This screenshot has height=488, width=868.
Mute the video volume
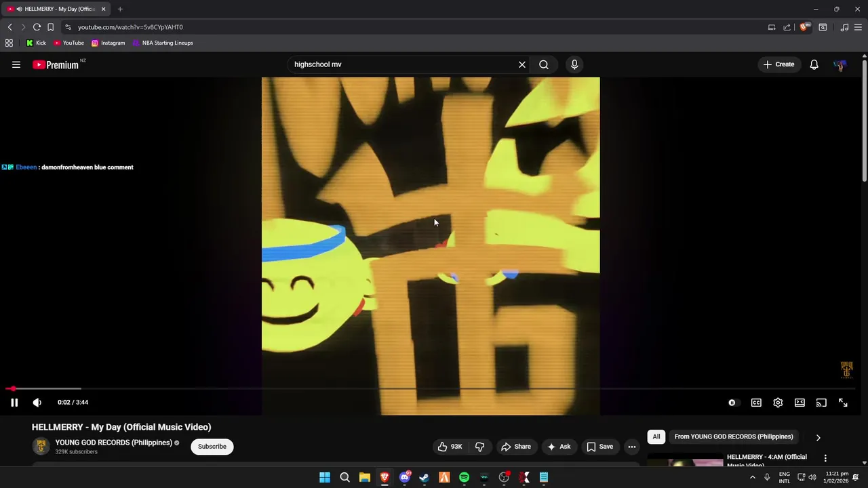37,403
